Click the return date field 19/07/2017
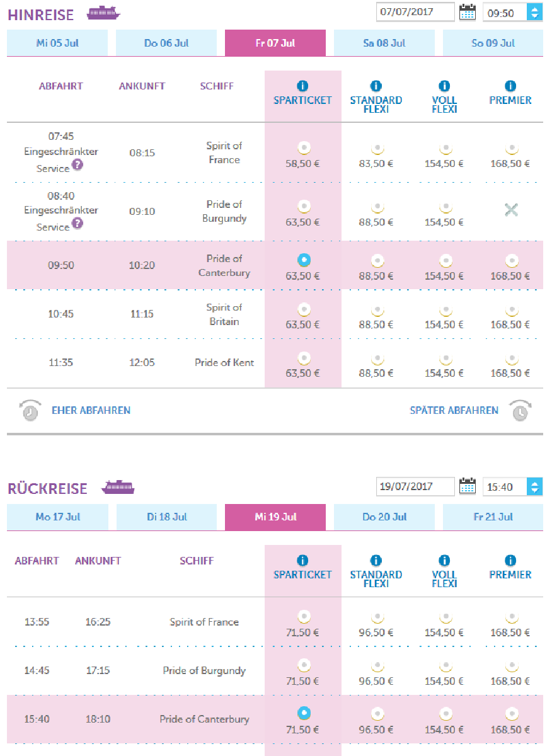552x756 pixels. tap(415, 486)
